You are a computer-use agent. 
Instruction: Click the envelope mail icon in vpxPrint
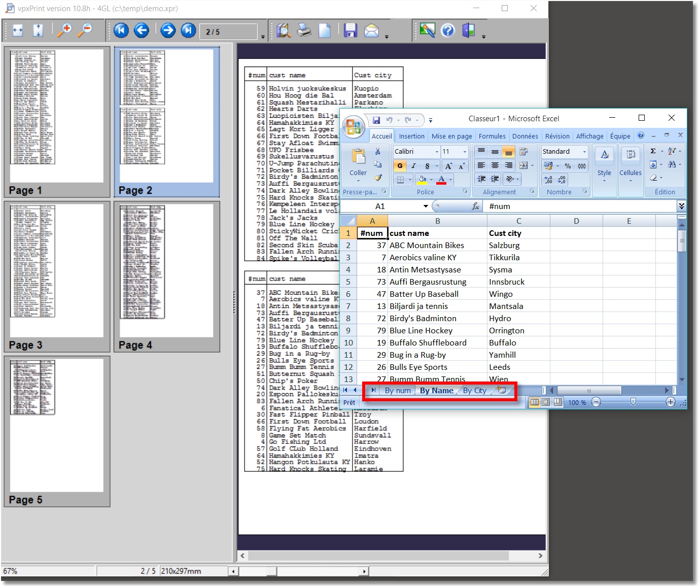[x=371, y=31]
